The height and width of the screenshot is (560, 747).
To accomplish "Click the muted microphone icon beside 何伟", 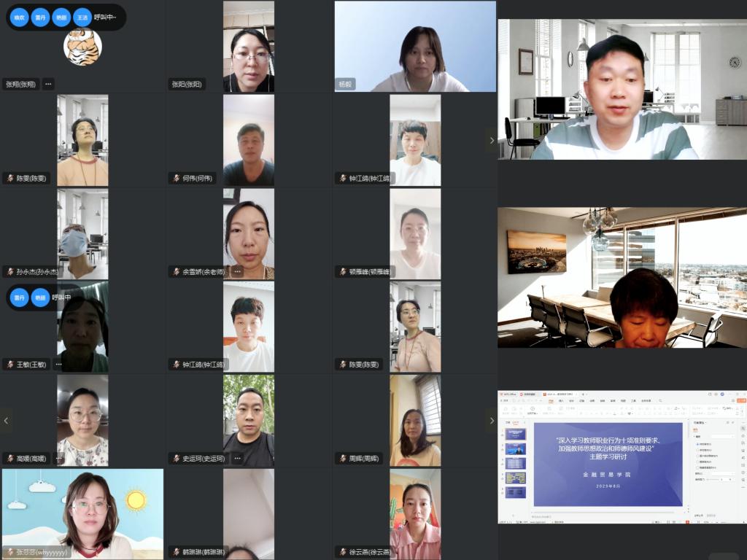I will click(x=176, y=178).
